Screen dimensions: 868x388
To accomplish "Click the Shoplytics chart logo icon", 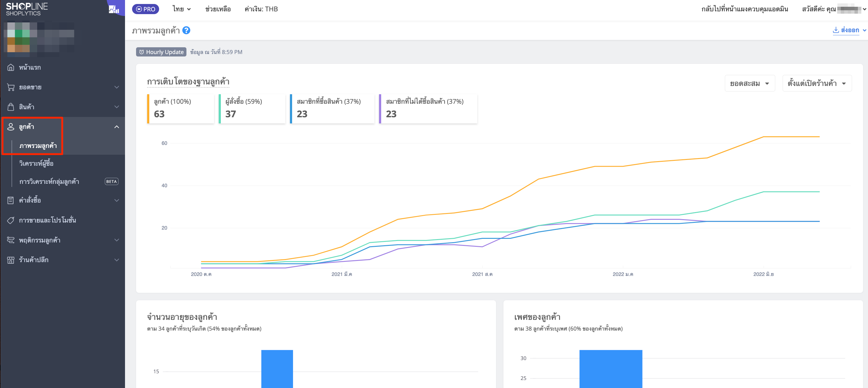I will coord(114,9).
